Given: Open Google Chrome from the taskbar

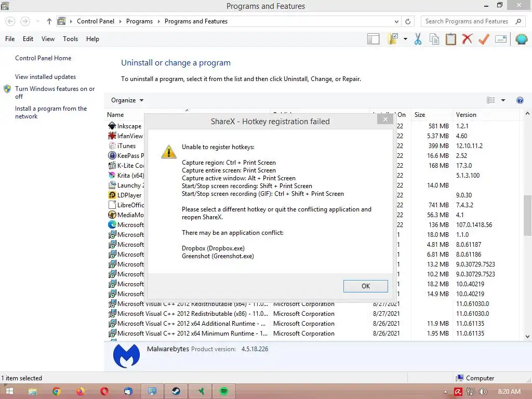Looking at the screenshot, I should click(56, 391).
